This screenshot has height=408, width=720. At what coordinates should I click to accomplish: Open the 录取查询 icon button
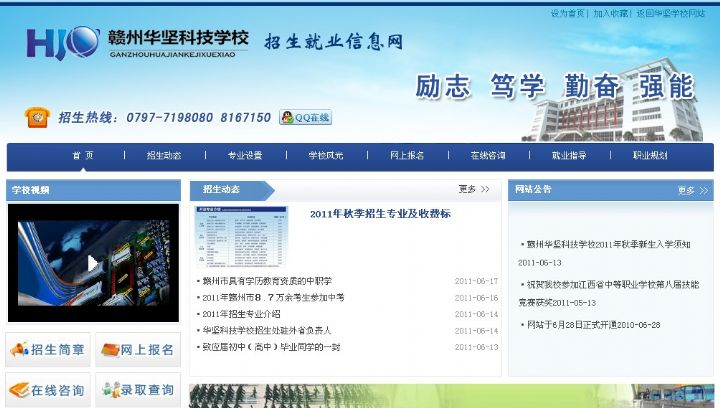(137, 389)
